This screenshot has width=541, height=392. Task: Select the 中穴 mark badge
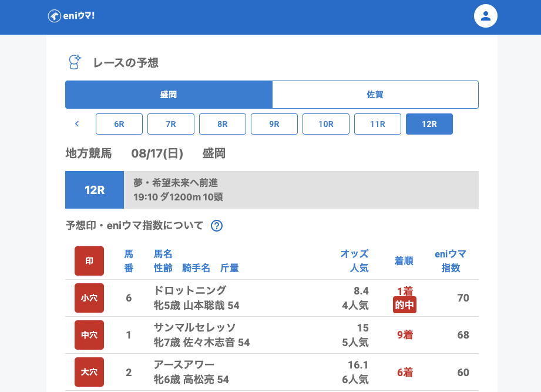tap(89, 335)
